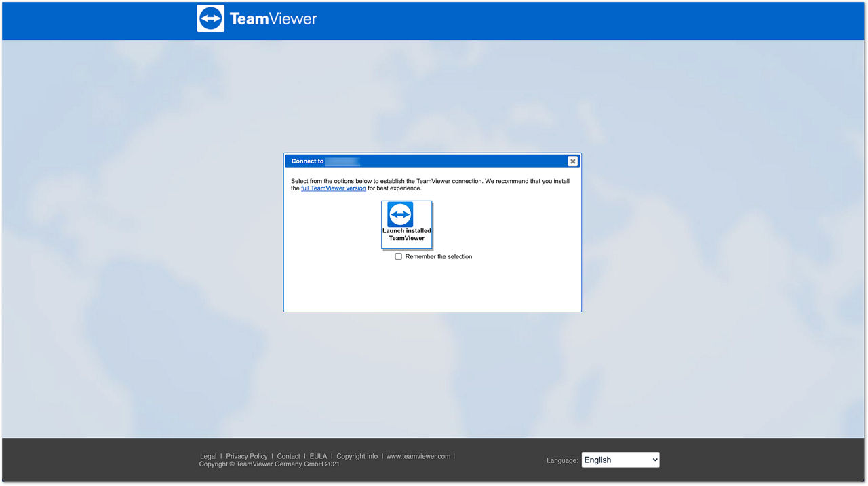
Task: Launch the installed TeamViewer app
Action: 407,224
